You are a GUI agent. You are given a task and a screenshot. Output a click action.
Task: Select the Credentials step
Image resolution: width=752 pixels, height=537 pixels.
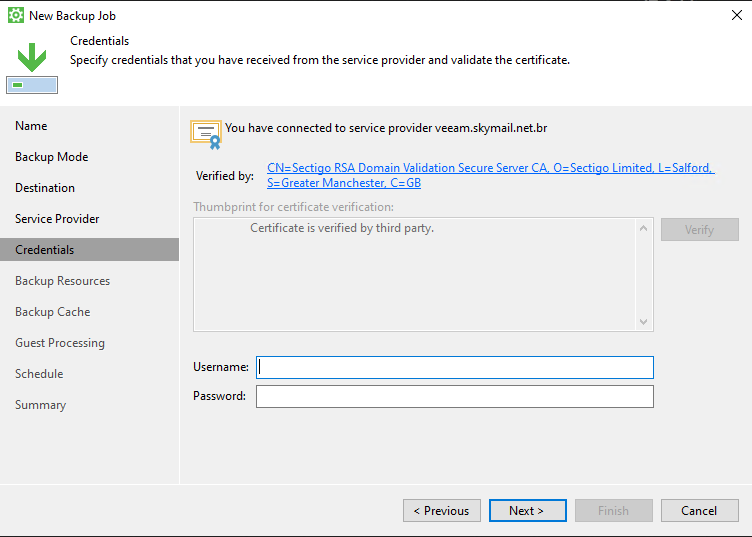89,250
